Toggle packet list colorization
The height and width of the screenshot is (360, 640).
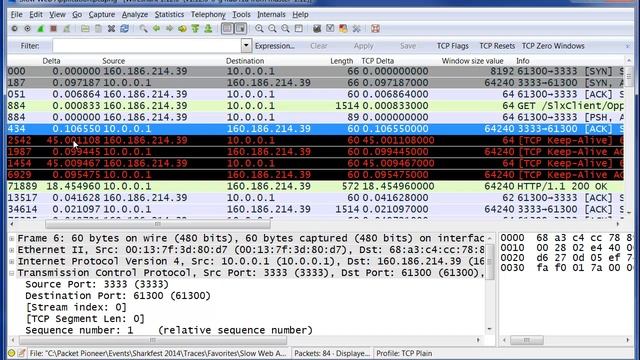pos(227,29)
